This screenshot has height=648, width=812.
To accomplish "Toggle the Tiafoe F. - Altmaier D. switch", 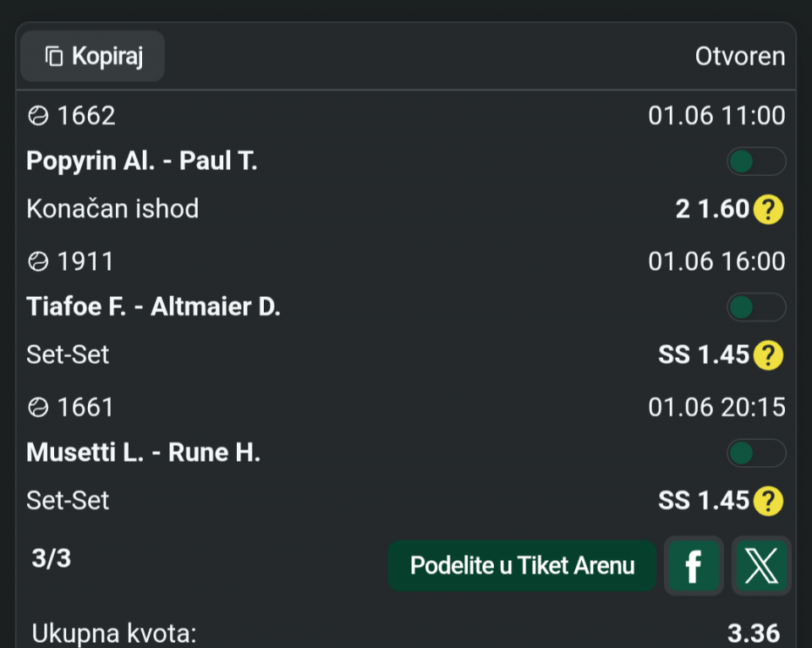I will (756, 307).
